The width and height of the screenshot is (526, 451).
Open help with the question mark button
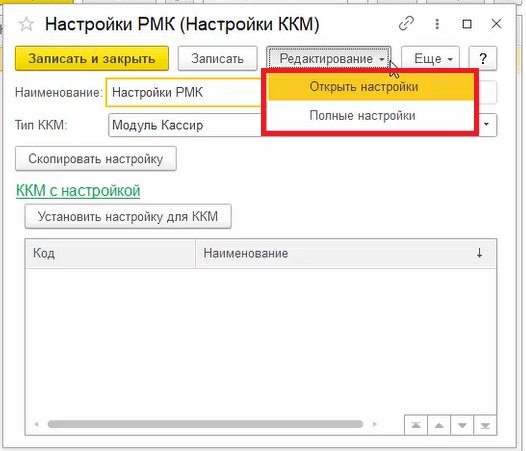[x=482, y=58]
